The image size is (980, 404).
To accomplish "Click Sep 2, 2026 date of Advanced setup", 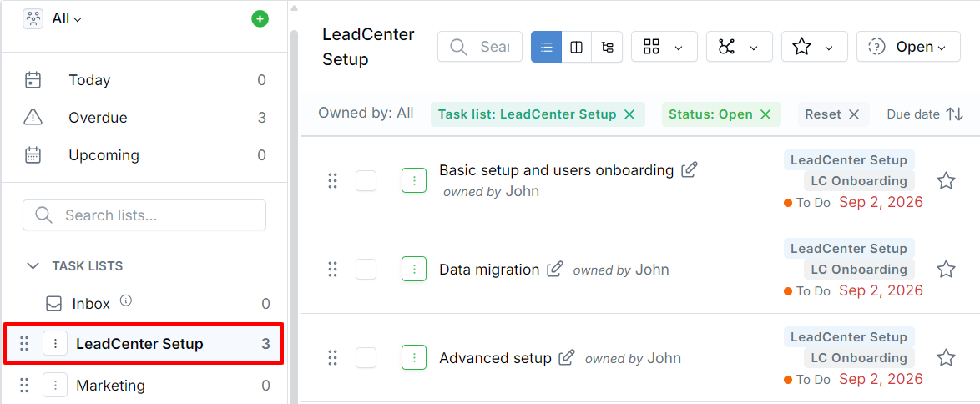I will pos(881,379).
